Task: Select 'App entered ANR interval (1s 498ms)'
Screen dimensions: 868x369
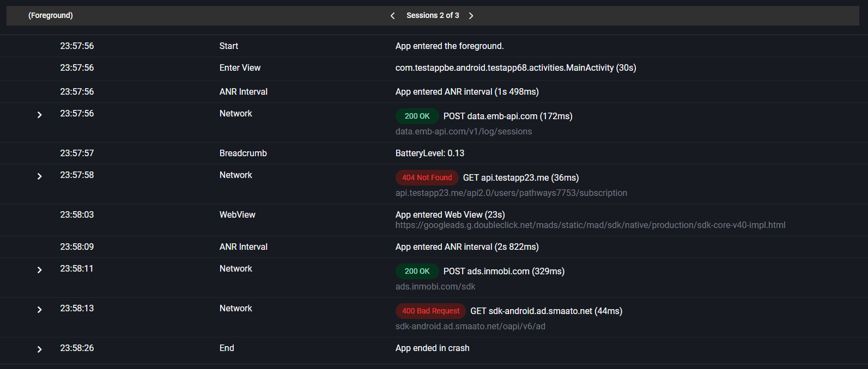Action: coord(467,92)
